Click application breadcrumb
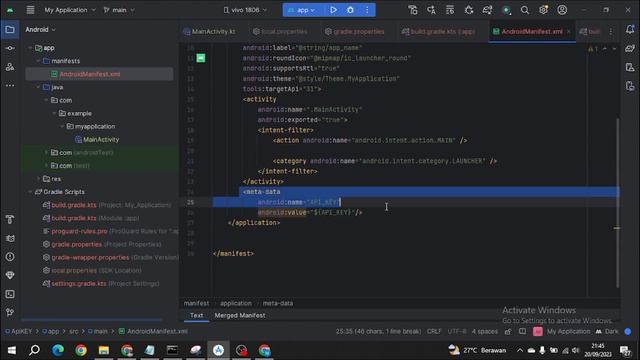Screen dimensions: 640x360 click(236, 303)
